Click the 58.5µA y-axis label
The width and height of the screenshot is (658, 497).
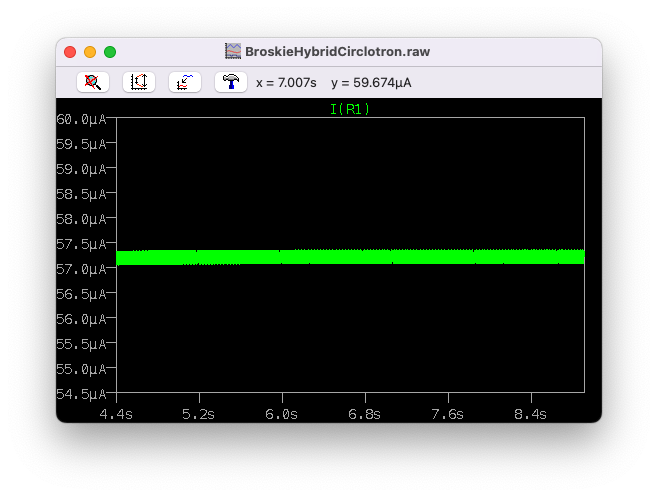[81, 194]
